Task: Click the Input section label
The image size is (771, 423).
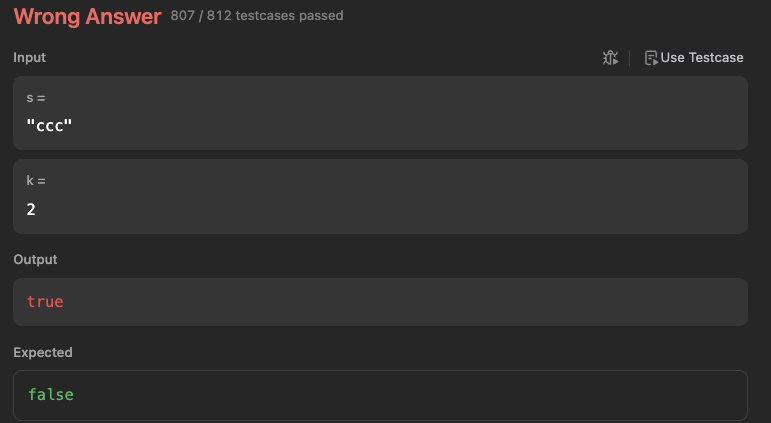Action: [30, 58]
